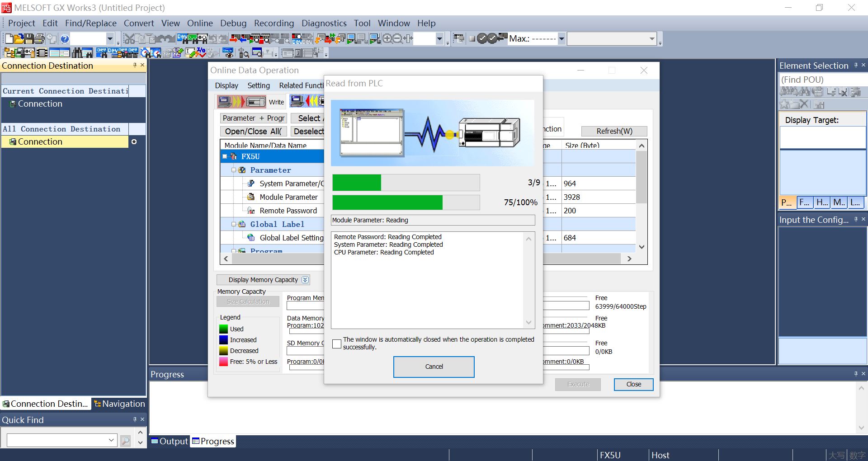The height and width of the screenshot is (461, 868).
Task: Open the Help question mark icon
Action: pos(65,39)
